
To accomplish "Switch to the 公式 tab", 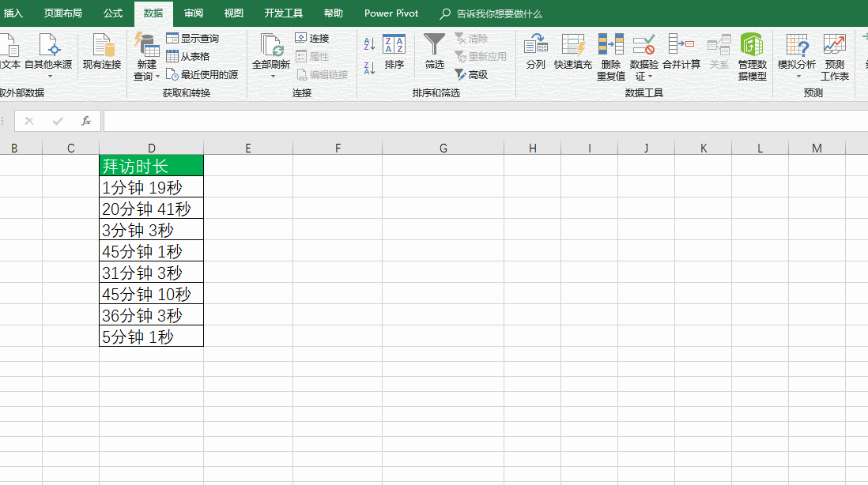I will (113, 13).
